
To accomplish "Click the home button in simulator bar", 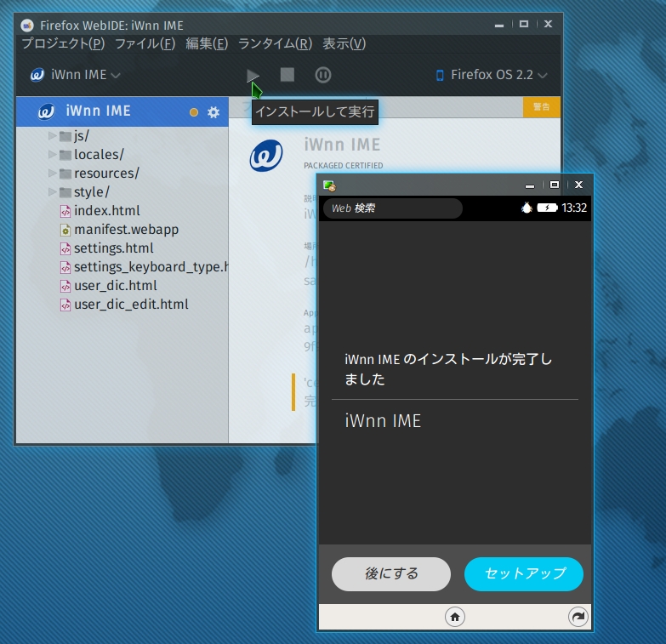I will pos(455,617).
